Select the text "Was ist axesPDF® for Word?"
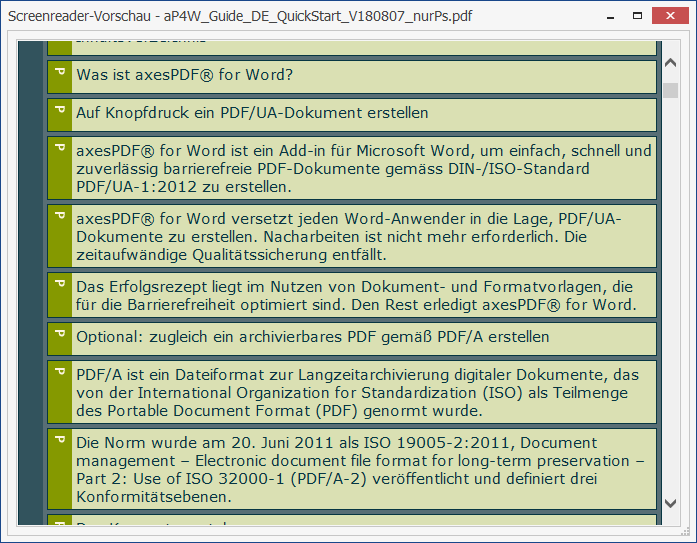The height and width of the screenshot is (543, 697). pos(184,75)
